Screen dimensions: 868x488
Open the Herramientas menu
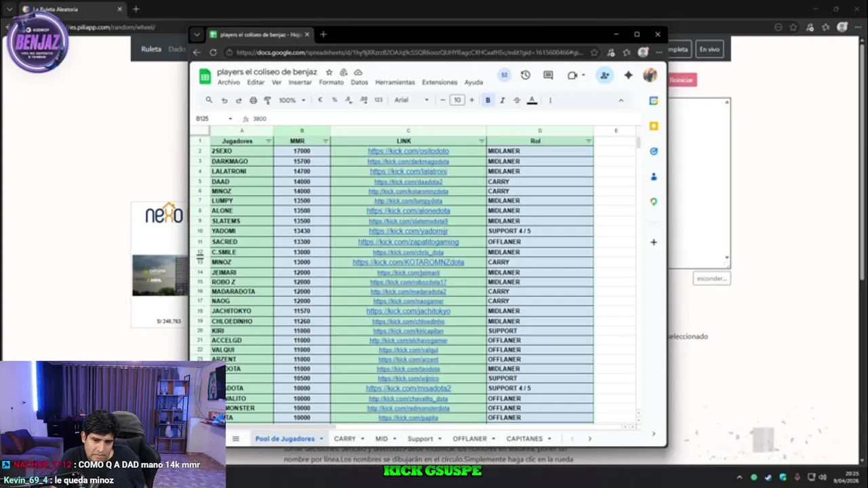point(395,82)
